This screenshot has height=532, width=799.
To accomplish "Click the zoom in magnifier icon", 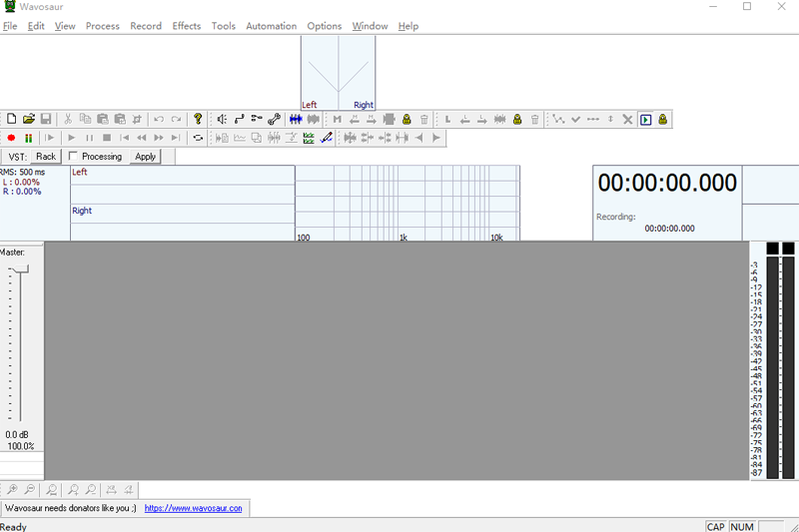I will click(11, 490).
